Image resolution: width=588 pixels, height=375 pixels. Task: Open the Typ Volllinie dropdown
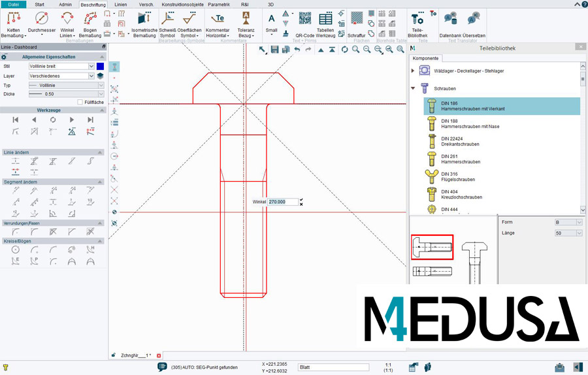[x=101, y=85]
